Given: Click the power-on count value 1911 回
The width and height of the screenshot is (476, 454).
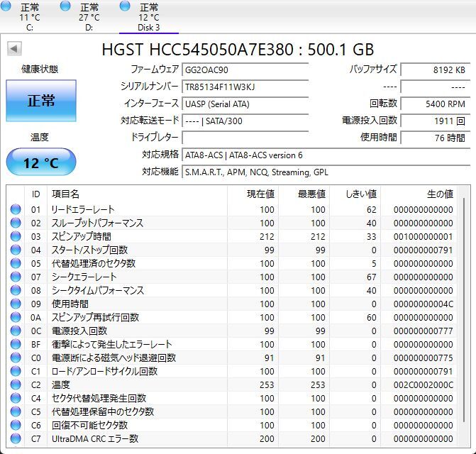Looking at the screenshot, I should [x=436, y=121].
